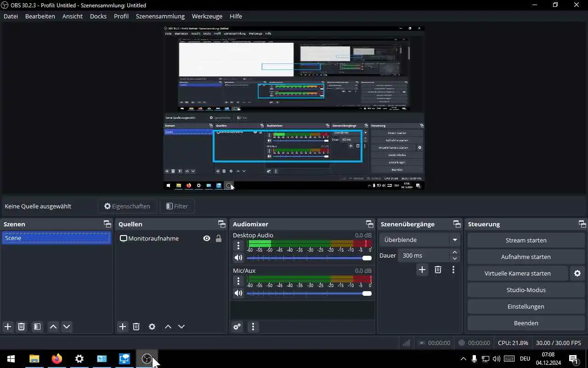This screenshot has width=588, height=368.
Task: Open notification center icon
Action: [573, 359]
